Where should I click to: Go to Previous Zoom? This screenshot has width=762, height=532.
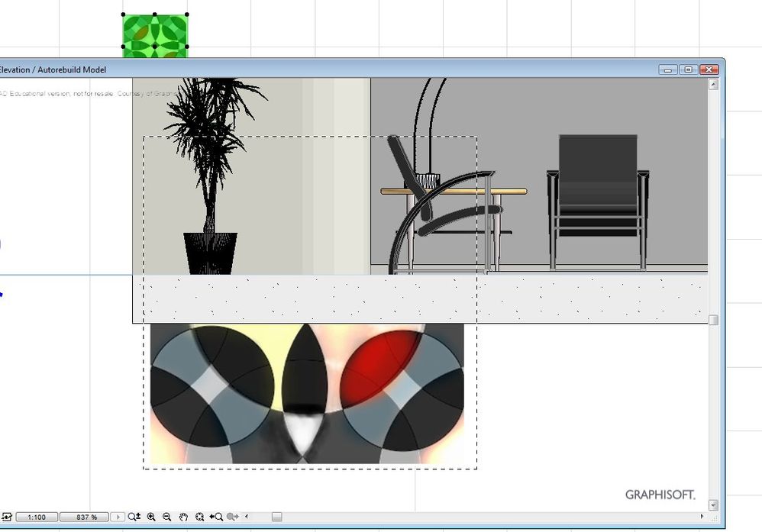pyautogui.click(x=216, y=517)
